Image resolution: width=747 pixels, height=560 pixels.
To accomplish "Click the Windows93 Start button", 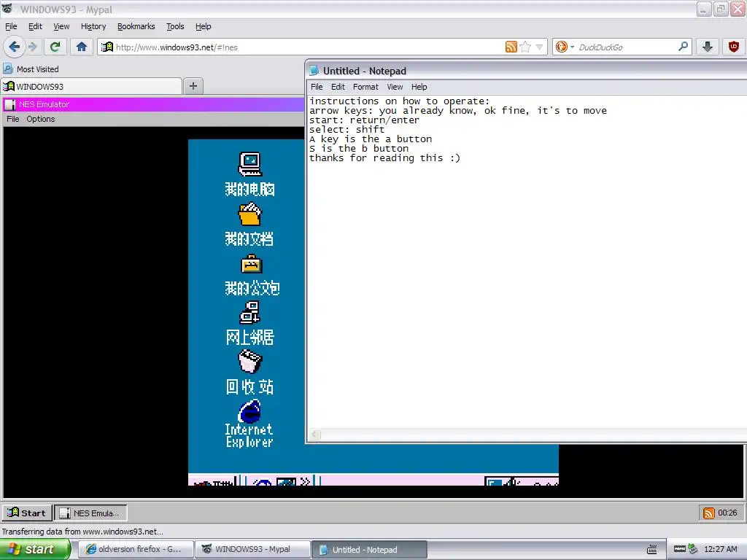I will tap(27, 513).
